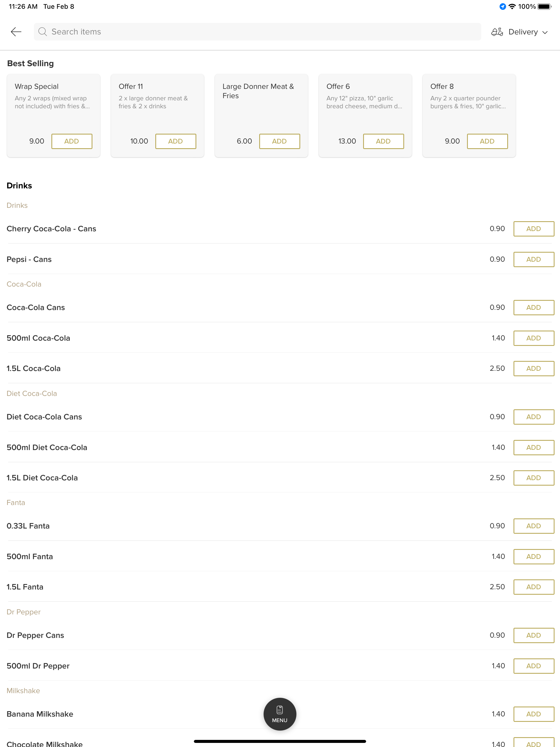
Task: Expand the Delivery dropdown chevron
Action: [545, 33]
